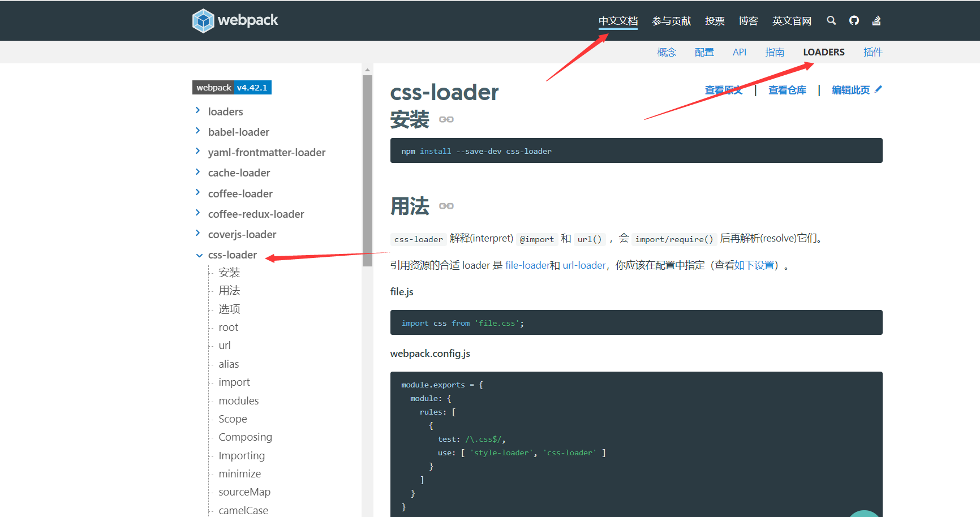
Task: Expand the babel-loader chevron
Action: pyautogui.click(x=197, y=131)
